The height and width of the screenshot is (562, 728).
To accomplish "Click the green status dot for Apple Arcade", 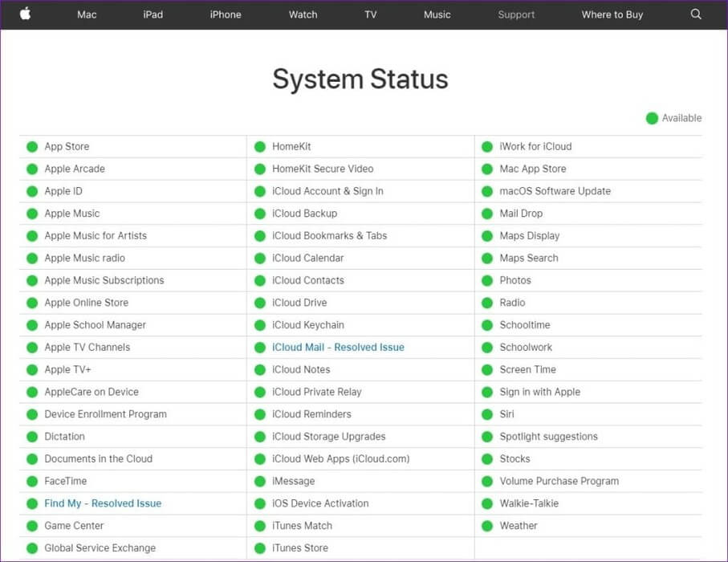I will tap(32, 169).
